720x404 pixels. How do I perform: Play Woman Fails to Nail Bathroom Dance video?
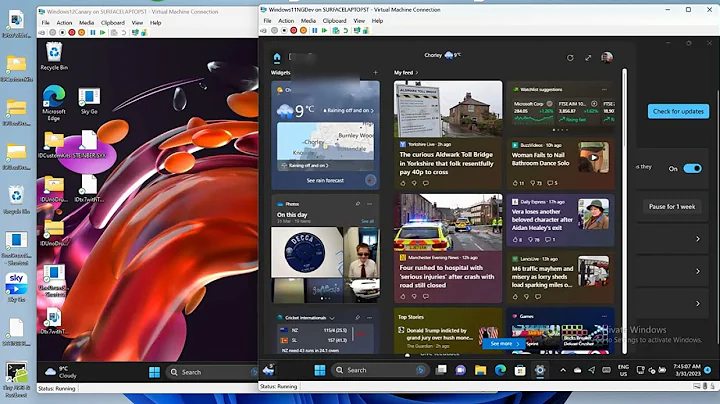point(594,157)
